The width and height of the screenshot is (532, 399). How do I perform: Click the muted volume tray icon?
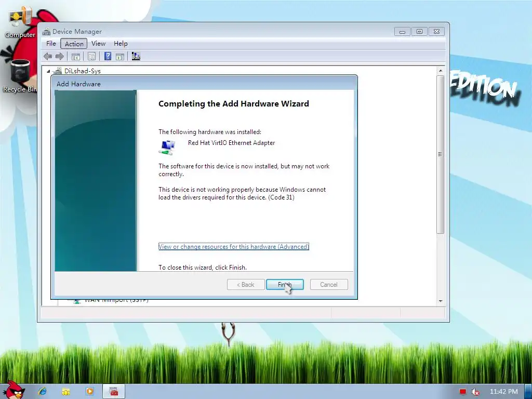(x=475, y=392)
